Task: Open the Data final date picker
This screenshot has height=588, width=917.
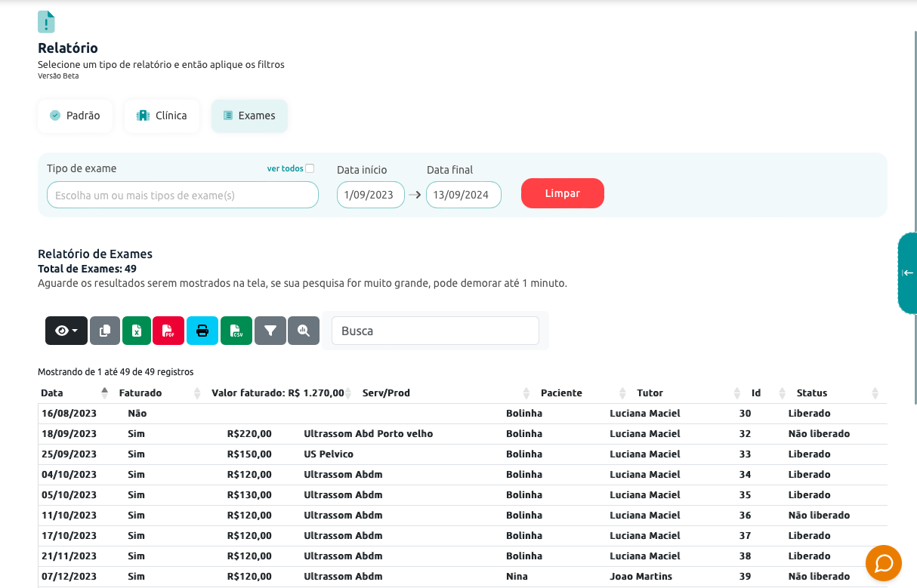Action: point(463,195)
